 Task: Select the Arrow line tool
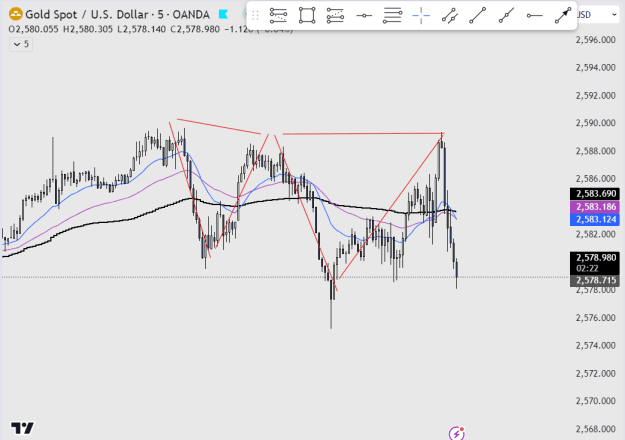[563, 16]
